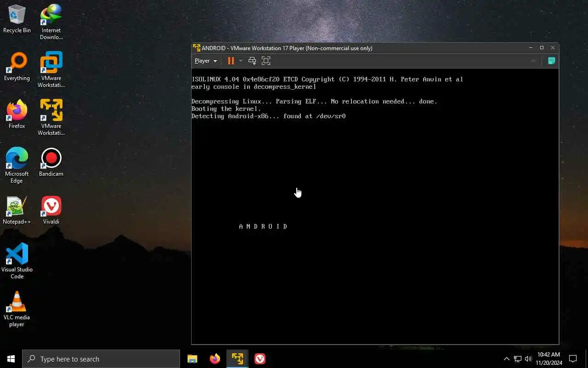588x368 pixels.
Task: Select the yellow VMware Workstation Player icon
Action: click(x=51, y=118)
